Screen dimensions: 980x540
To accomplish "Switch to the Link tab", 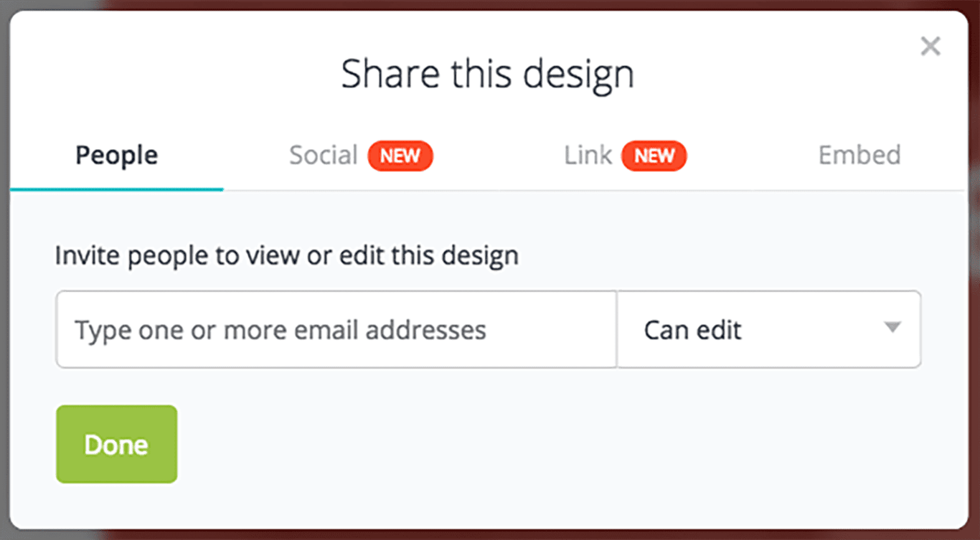I will coord(588,155).
